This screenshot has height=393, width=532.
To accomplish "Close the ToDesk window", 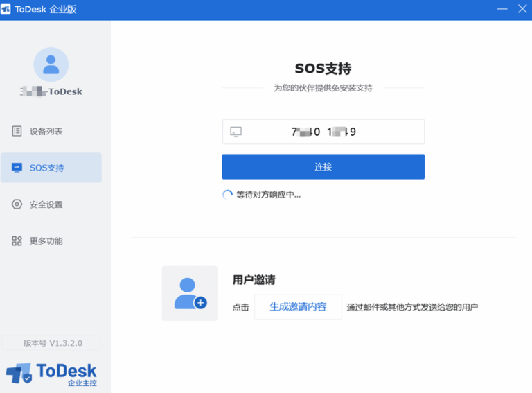I will point(522,9).
